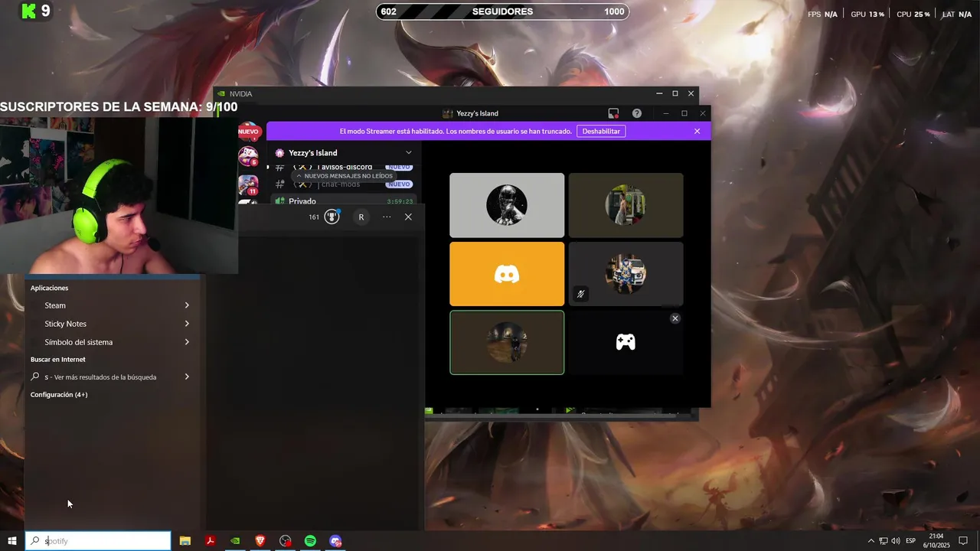Click Deshabilitar in the Streamer mode banner
This screenshot has height=551, width=980.
click(x=601, y=131)
